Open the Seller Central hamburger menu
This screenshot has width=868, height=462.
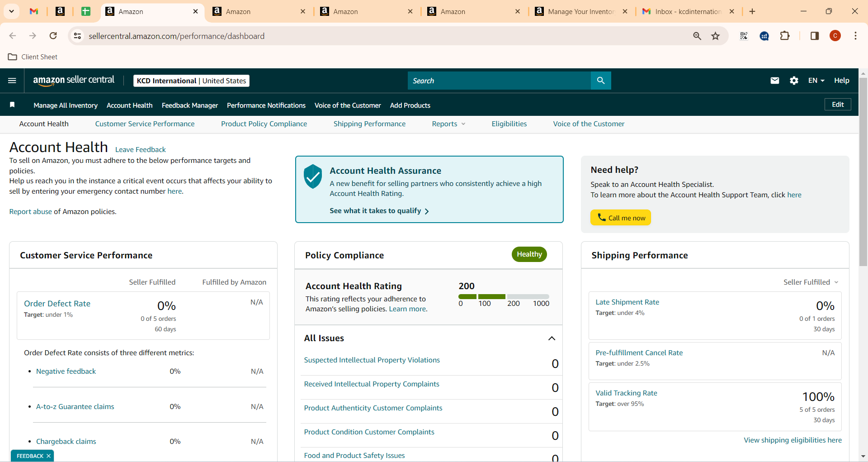[x=12, y=81]
